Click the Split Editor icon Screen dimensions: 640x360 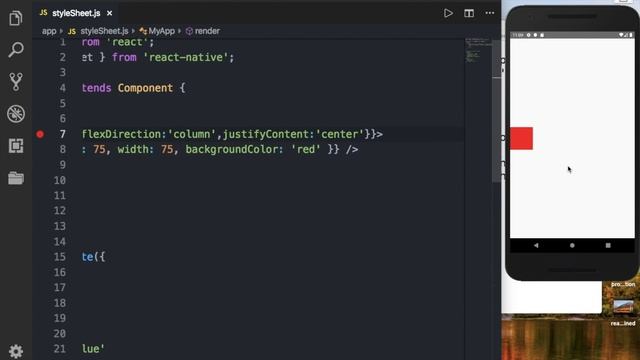coord(469,13)
